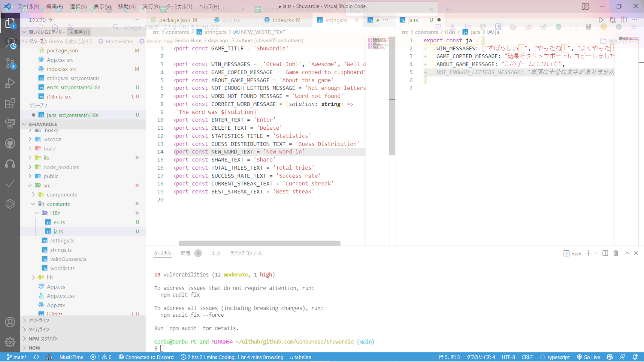Toggle CRLF line ending setting
644x362 pixels.
pyautogui.click(x=527, y=357)
